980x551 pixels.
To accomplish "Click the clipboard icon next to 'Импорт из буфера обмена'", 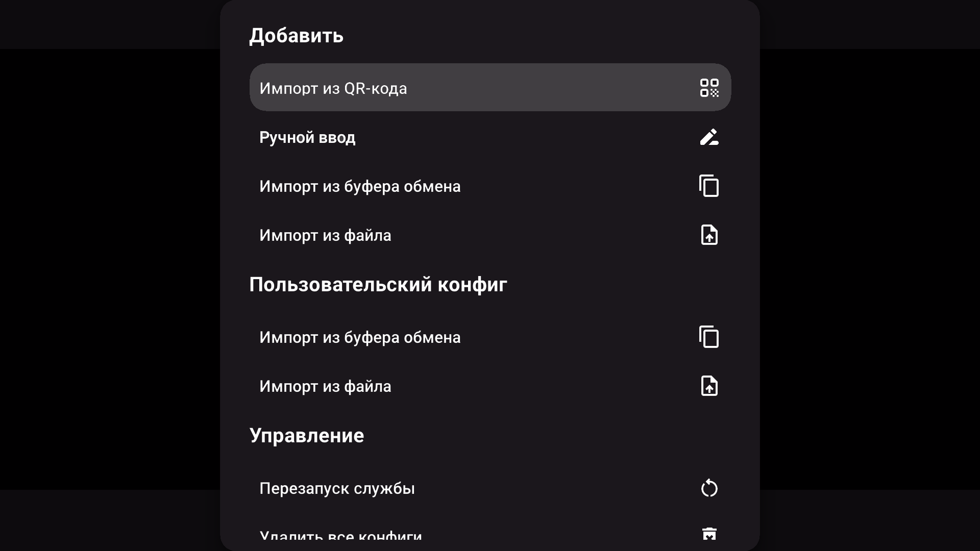I will pyautogui.click(x=709, y=186).
